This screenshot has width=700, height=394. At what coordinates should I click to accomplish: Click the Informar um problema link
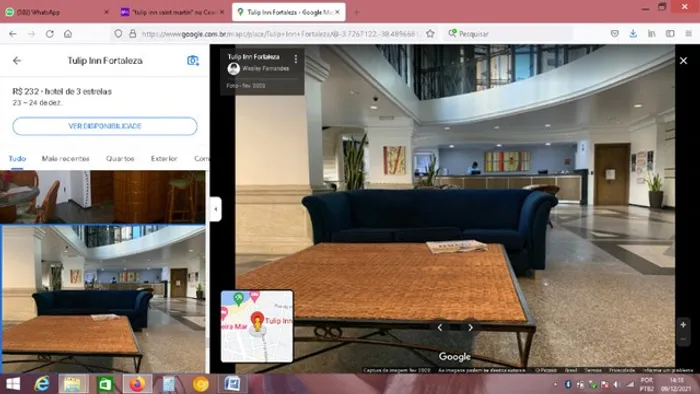click(x=668, y=370)
